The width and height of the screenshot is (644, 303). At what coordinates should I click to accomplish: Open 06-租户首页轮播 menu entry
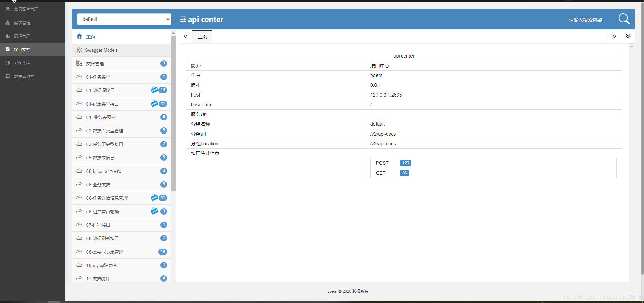tap(121, 212)
